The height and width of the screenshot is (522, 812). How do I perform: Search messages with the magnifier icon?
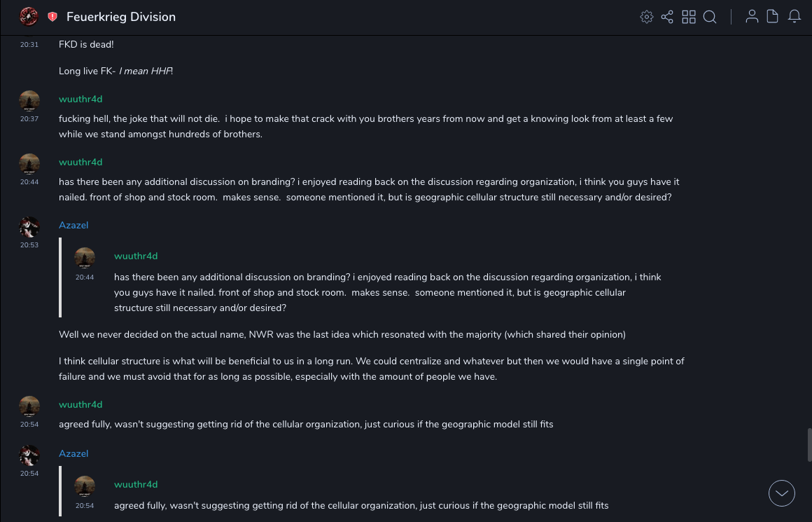tap(710, 17)
